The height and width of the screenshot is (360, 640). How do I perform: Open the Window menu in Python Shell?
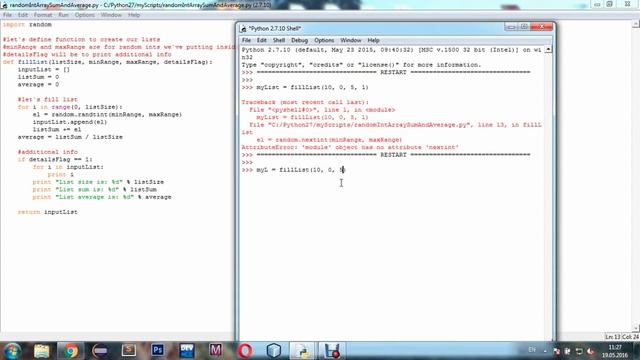point(351,40)
